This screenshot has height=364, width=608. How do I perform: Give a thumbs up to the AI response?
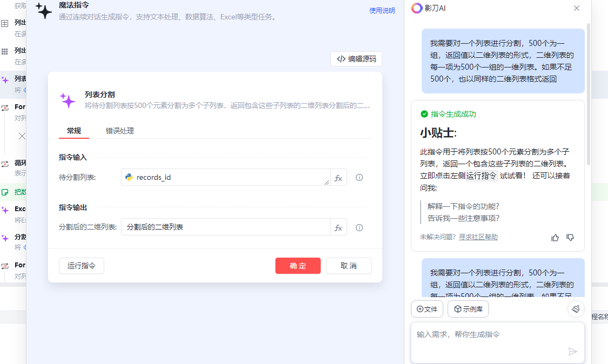coord(555,237)
